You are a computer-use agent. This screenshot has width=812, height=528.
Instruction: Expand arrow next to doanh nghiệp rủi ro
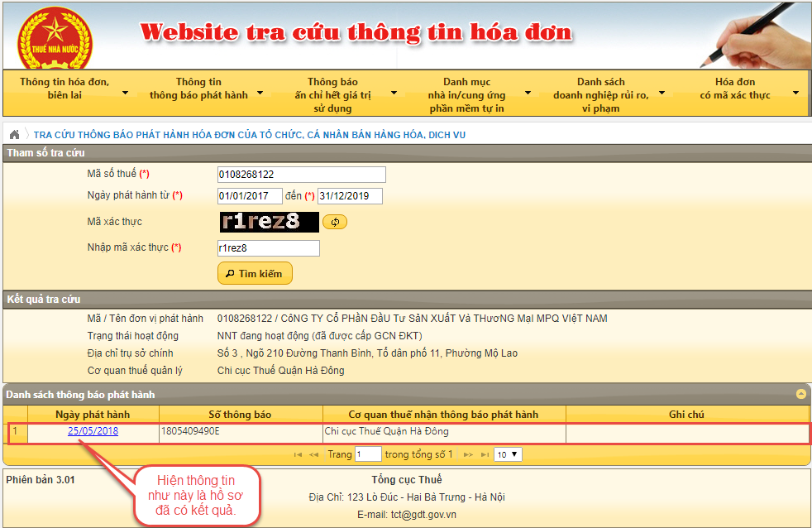(x=662, y=94)
